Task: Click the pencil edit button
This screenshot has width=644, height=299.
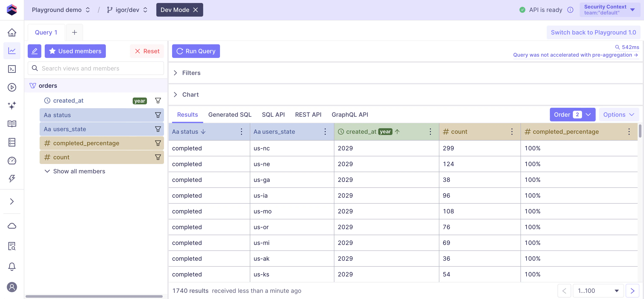Action: 34,51
